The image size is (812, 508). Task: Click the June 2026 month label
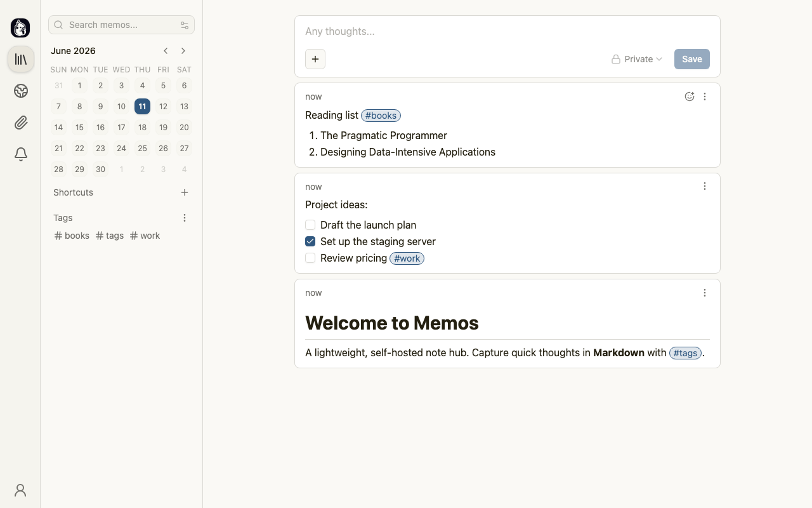(73, 51)
